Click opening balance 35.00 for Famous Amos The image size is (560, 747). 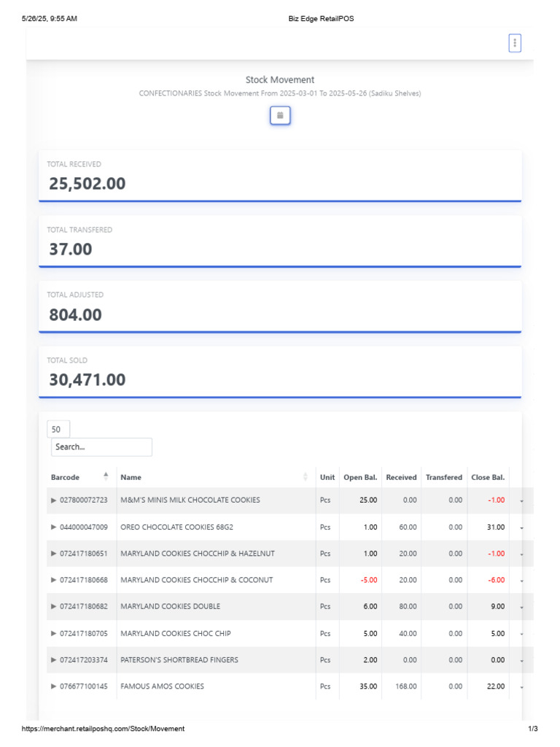(x=368, y=686)
